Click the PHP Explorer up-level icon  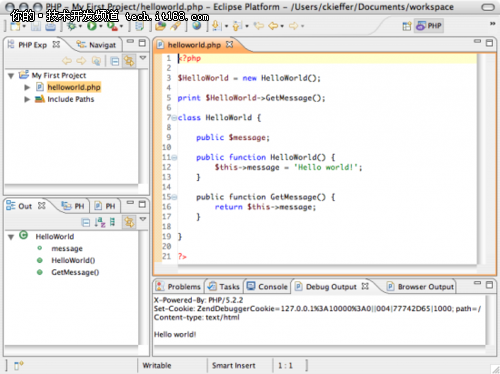coord(96,61)
